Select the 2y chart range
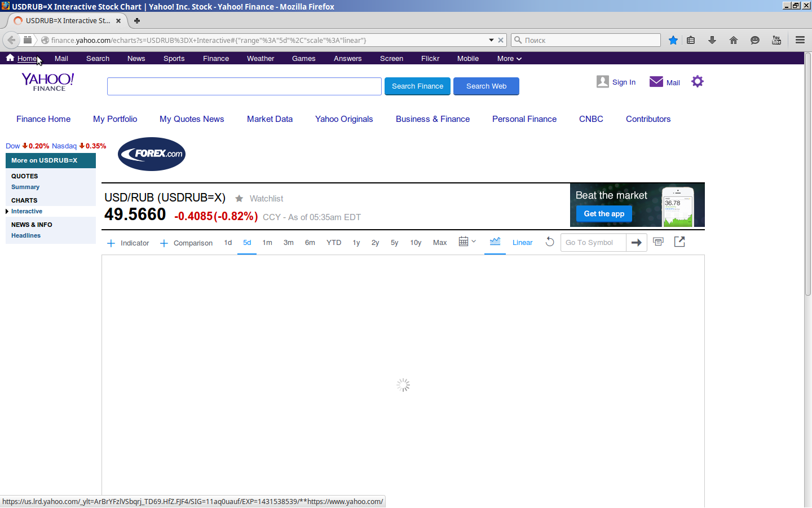 click(375, 243)
